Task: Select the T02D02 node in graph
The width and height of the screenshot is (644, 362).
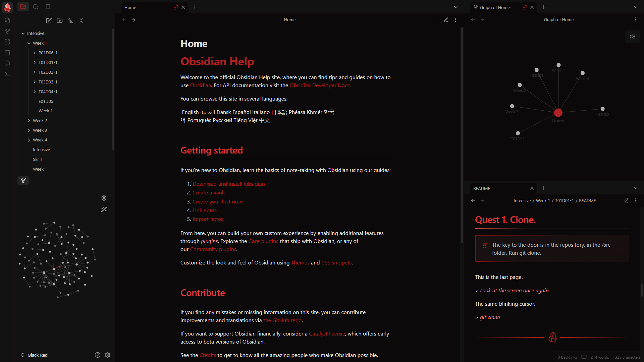Action: coord(602,109)
